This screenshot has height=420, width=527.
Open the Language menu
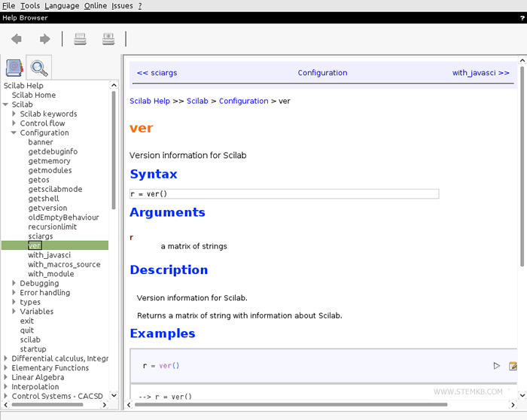(62, 6)
